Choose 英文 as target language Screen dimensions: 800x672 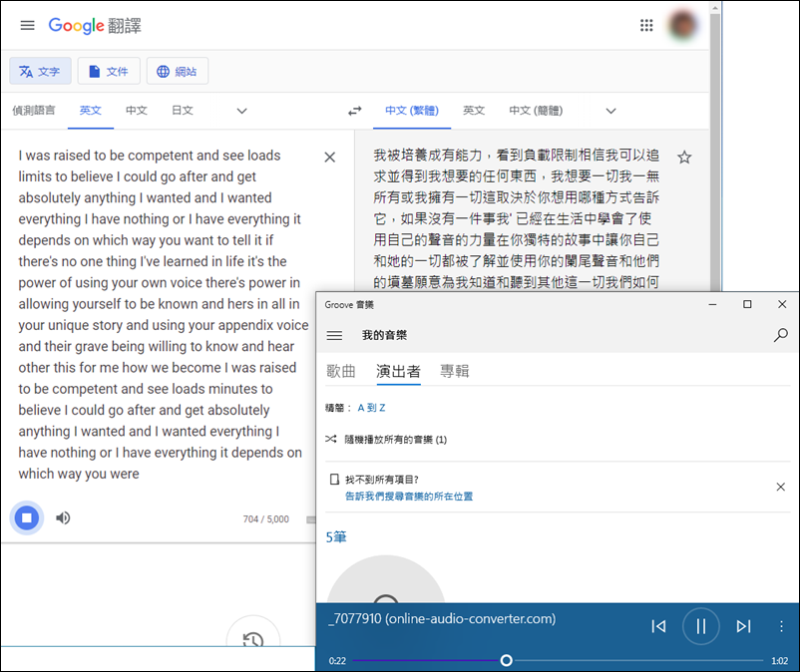[x=474, y=110]
